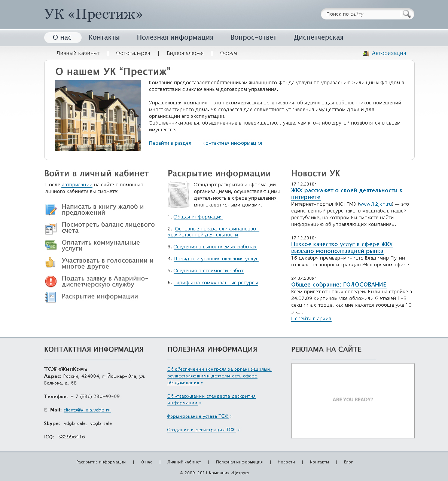This screenshot has height=481, width=448.
Task: Click the account balance document icon
Action: pos(51,228)
